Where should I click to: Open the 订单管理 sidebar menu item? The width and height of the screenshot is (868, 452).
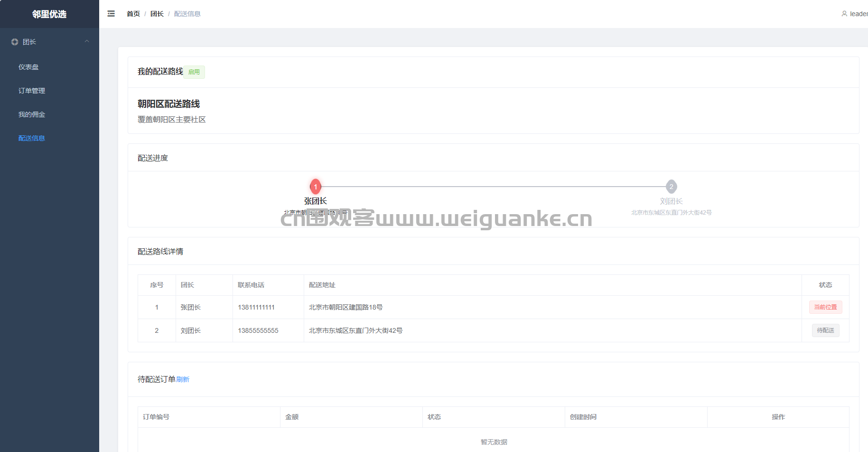point(32,91)
